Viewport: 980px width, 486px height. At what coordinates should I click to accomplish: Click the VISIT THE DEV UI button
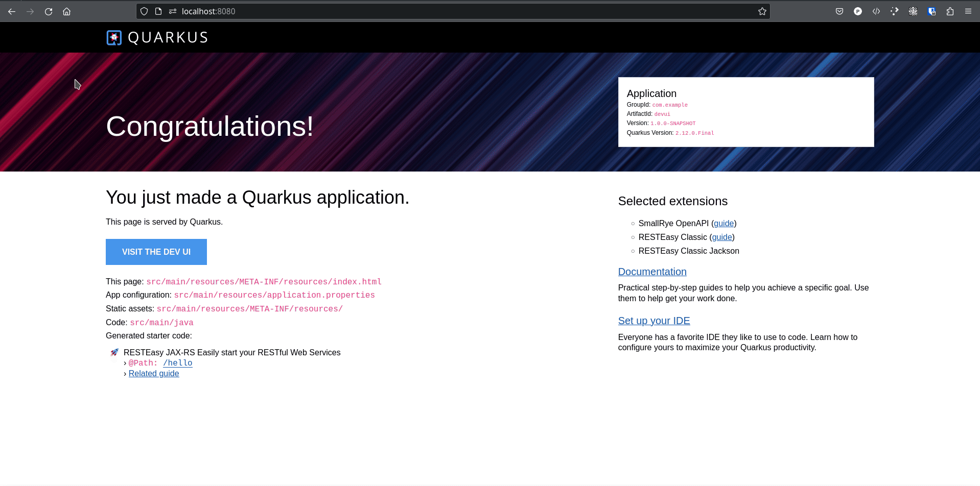[x=156, y=252]
